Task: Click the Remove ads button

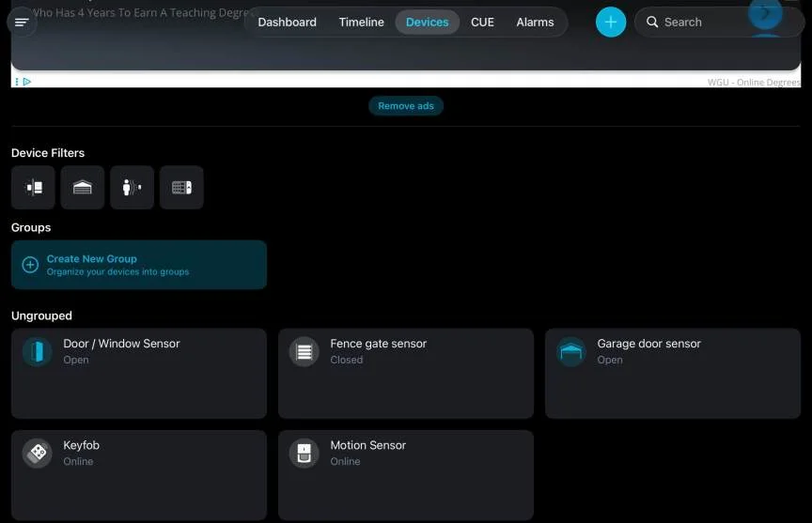Action: (405, 106)
